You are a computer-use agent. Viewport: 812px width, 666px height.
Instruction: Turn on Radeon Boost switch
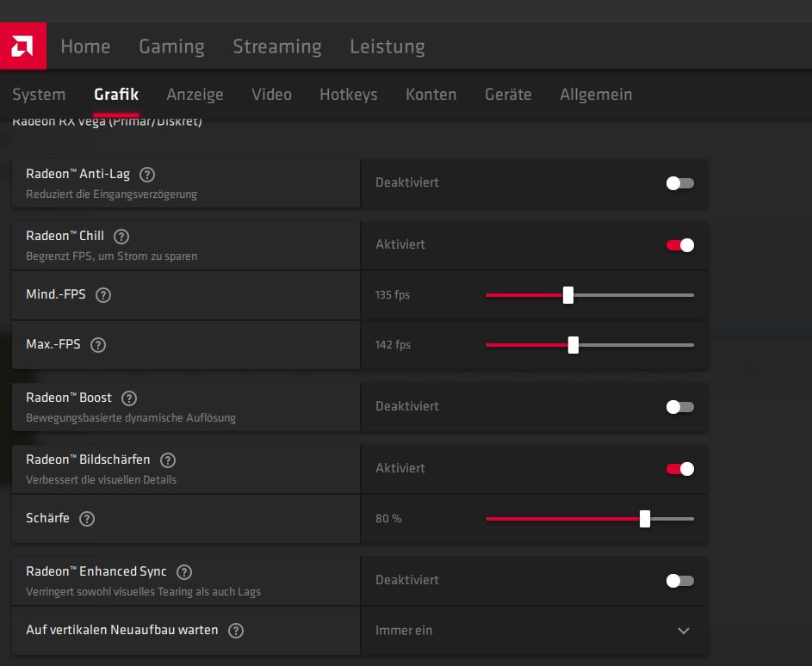(679, 407)
